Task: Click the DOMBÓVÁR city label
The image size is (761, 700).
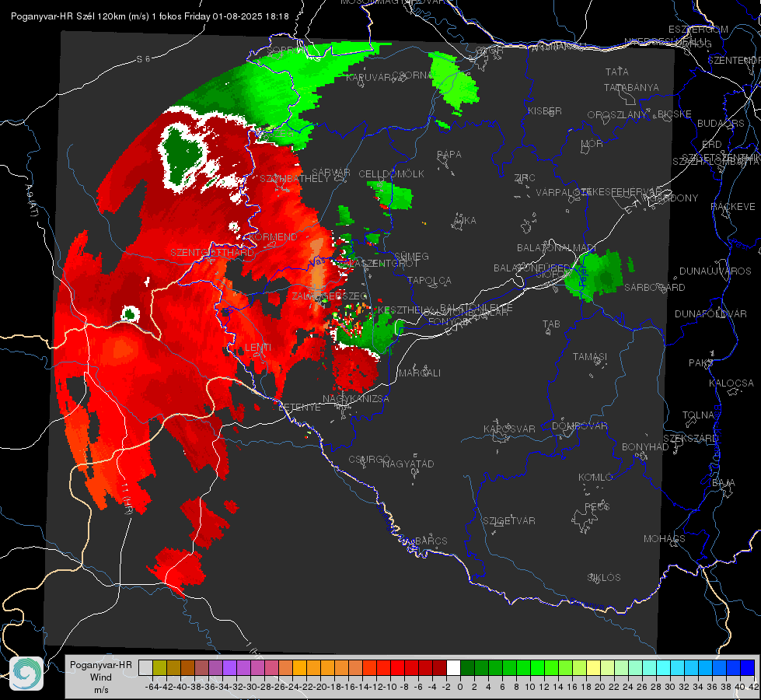Action: tap(579, 426)
